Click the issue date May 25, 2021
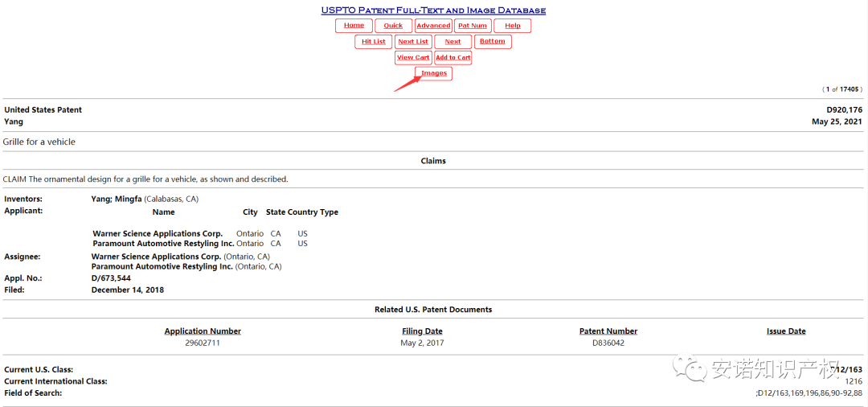The image size is (868, 407). (837, 121)
